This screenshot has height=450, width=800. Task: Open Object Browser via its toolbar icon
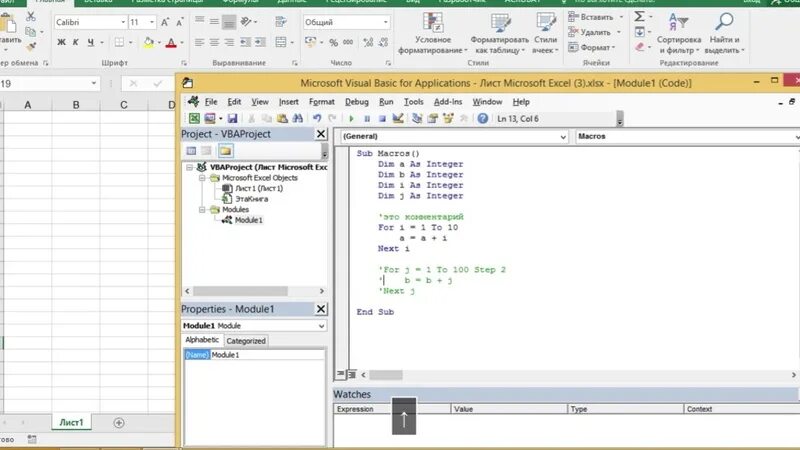click(x=448, y=118)
